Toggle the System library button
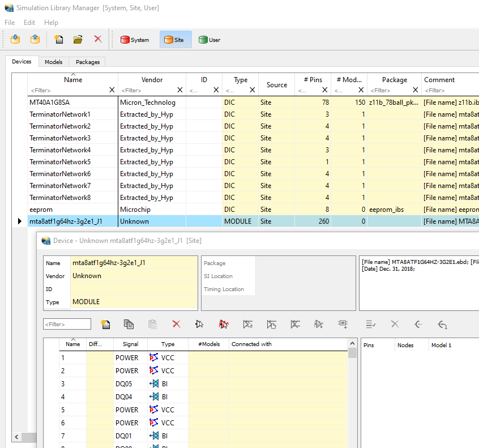This screenshot has width=479, height=448. (x=135, y=40)
